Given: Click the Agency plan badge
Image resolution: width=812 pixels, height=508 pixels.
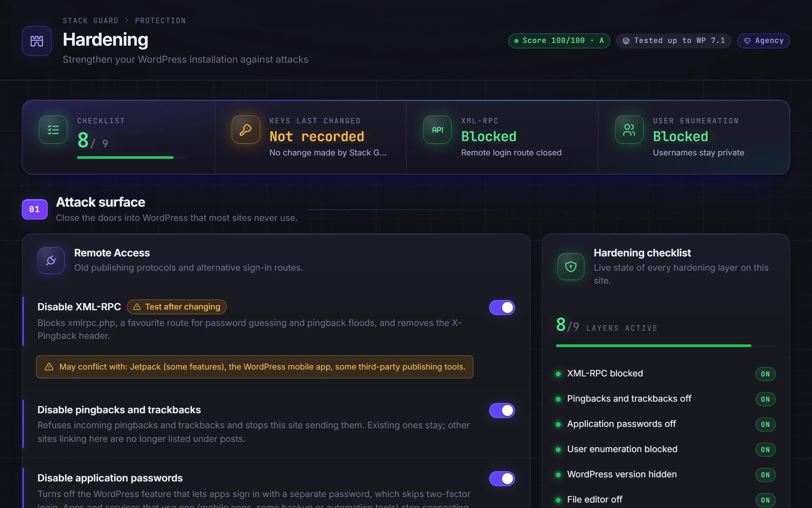Looking at the screenshot, I should tap(763, 41).
